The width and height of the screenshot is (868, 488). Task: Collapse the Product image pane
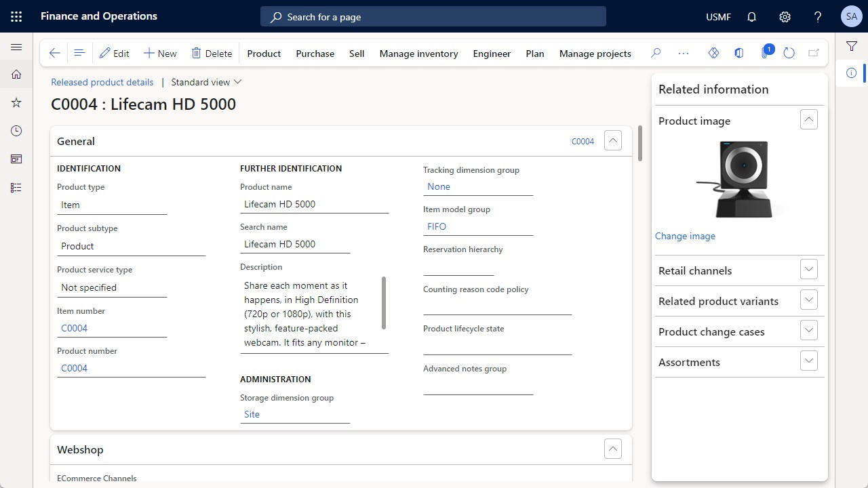[x=808, y=120]
